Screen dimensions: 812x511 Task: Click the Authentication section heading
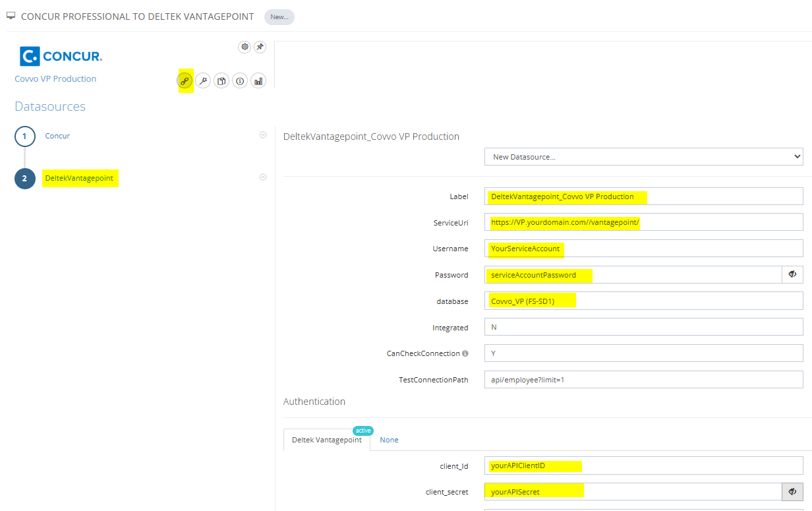(314, 401)
